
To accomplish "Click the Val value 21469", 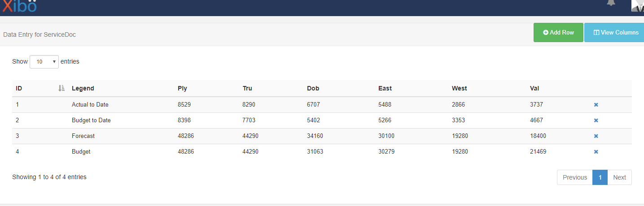I will point(538,152).
